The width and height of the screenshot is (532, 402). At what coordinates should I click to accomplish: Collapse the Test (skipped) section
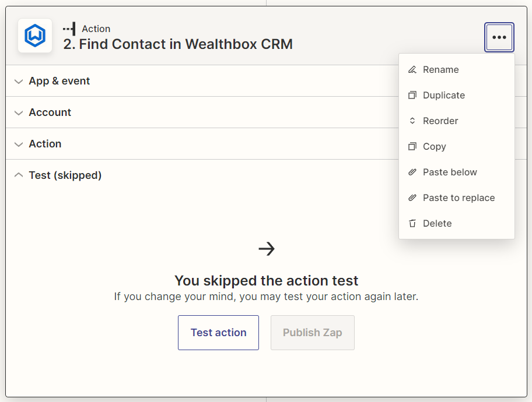(x=65, y=175)
